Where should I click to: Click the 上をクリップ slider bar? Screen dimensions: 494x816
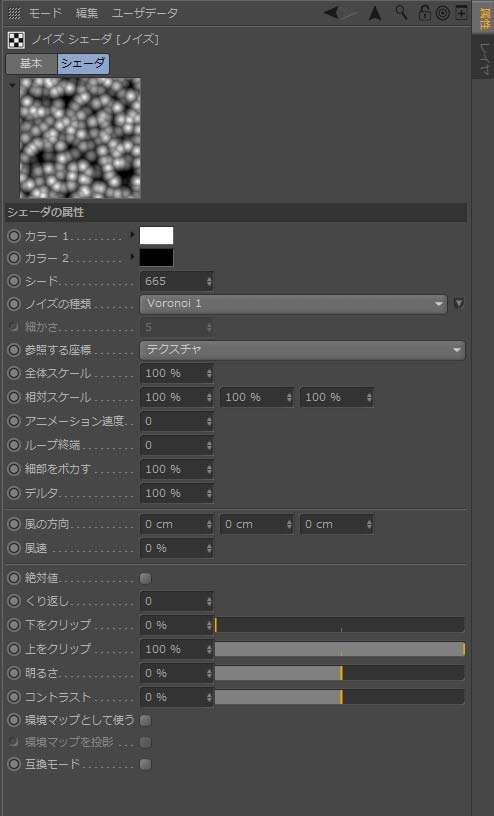339,649
